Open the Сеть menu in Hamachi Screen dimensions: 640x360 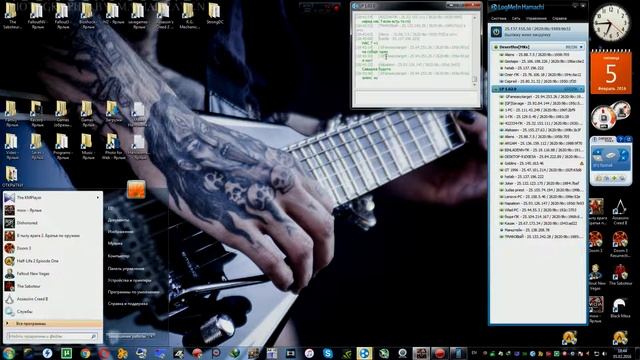pos(516,18)
